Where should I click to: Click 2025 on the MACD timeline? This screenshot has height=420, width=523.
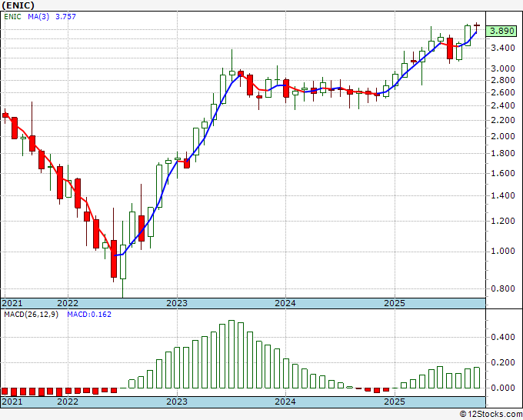(395, 402)
